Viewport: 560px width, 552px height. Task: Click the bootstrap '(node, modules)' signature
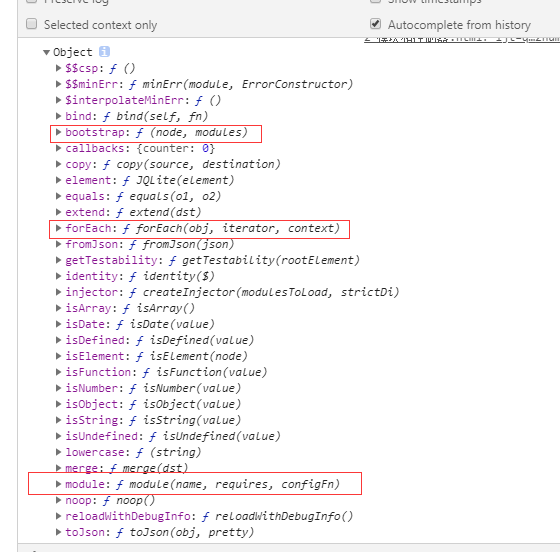pos(199,132)
